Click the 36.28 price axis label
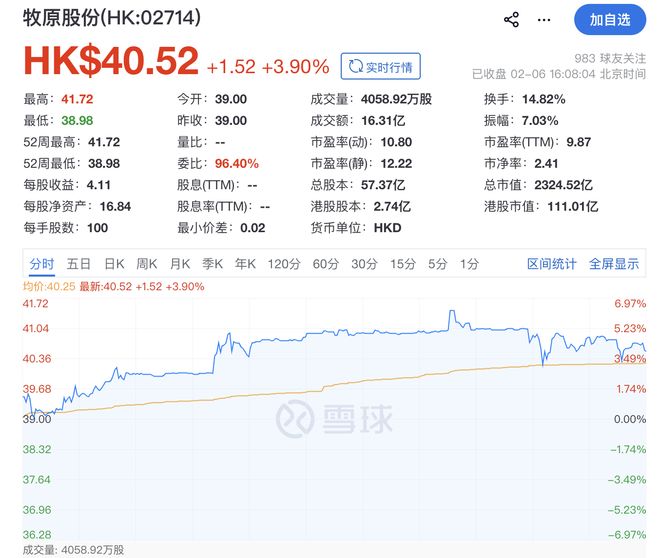The image size is (660, 558). (x=37, y=535)
